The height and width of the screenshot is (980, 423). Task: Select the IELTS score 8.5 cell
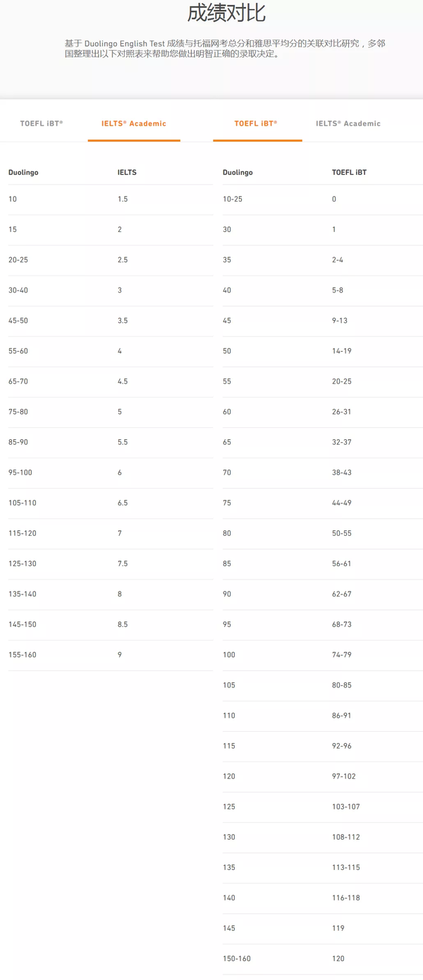[x=123, y=625]
